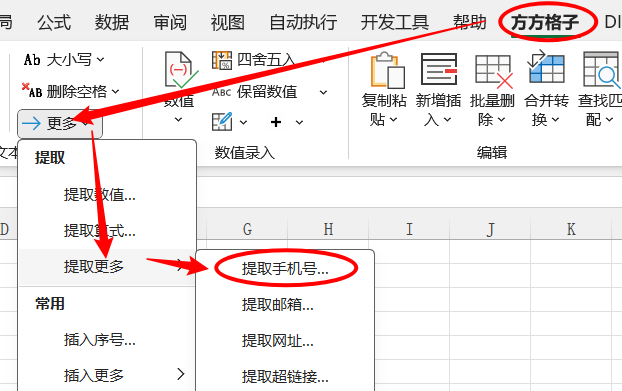Open the 删除空格 dropdown
Viewport: 622px width, 391px height.
(x=70, y=92)
